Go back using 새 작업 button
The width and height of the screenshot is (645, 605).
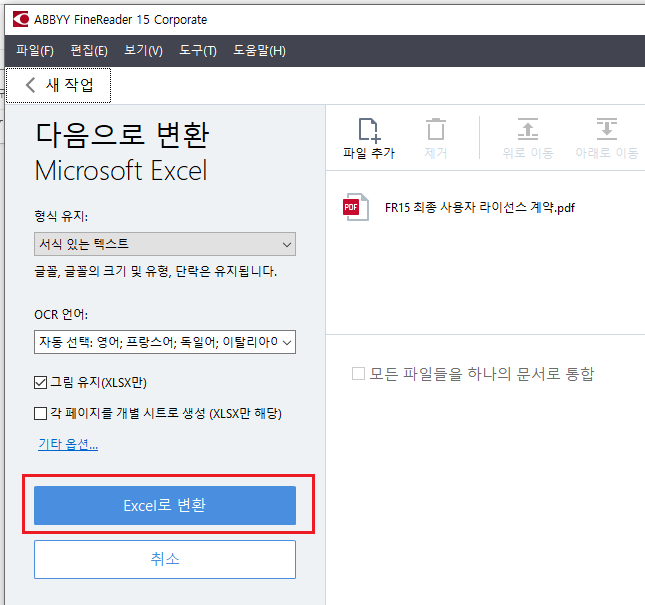[58, 85]
